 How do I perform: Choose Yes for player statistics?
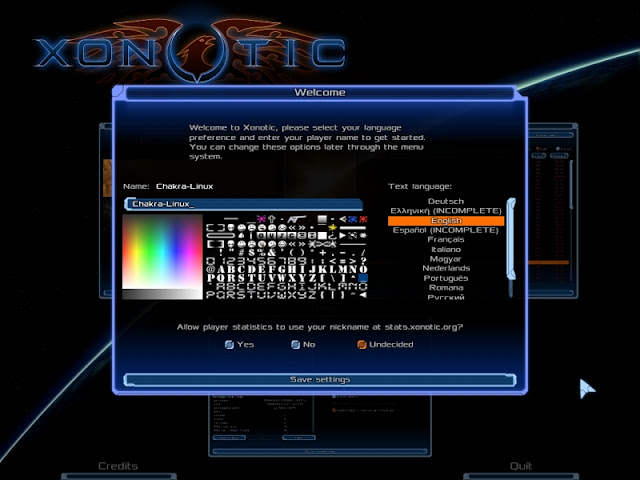tap(239, 344)
